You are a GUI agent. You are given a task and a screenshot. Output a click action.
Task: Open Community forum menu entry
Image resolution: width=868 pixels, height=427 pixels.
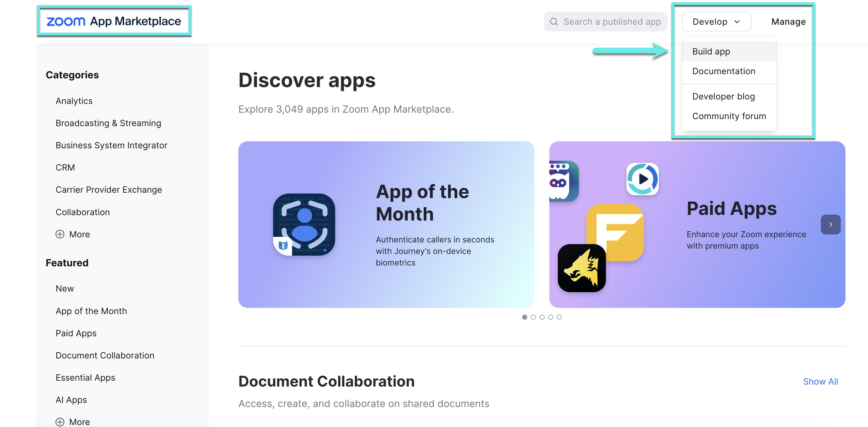coord(729,116)
